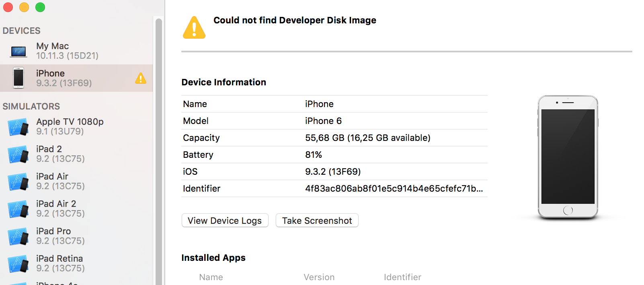The image size is (644, 285).
Task: Click the DEVICES section header
Action: [22, 31]
